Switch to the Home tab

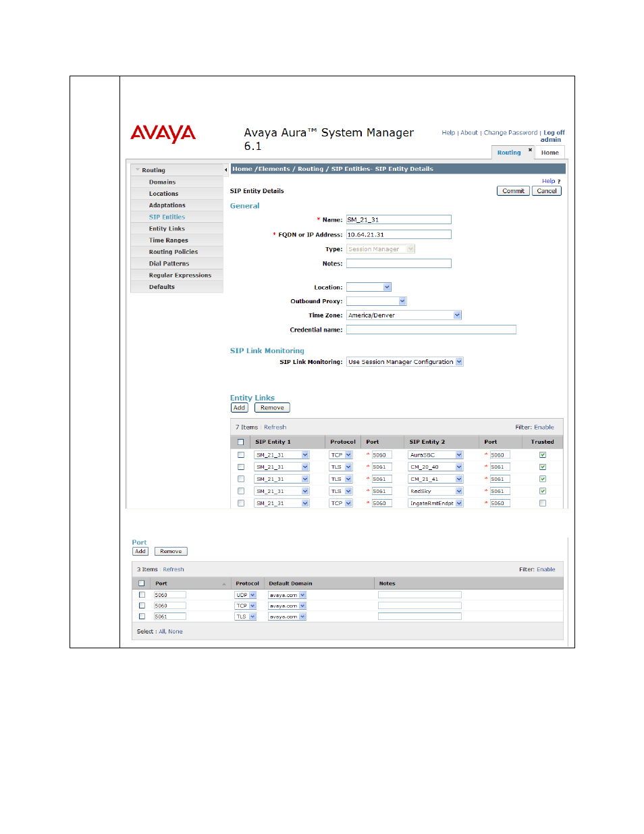click(549, 153)
